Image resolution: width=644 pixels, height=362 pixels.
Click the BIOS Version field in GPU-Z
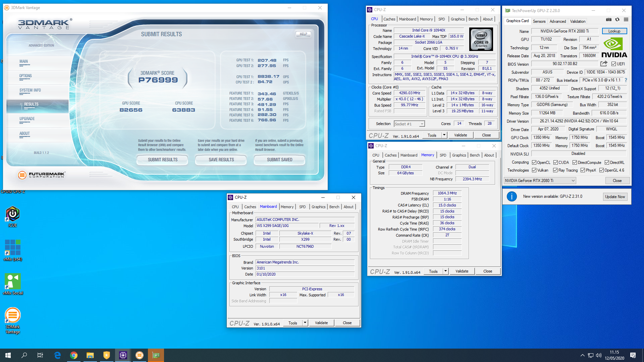click(565, 64)
